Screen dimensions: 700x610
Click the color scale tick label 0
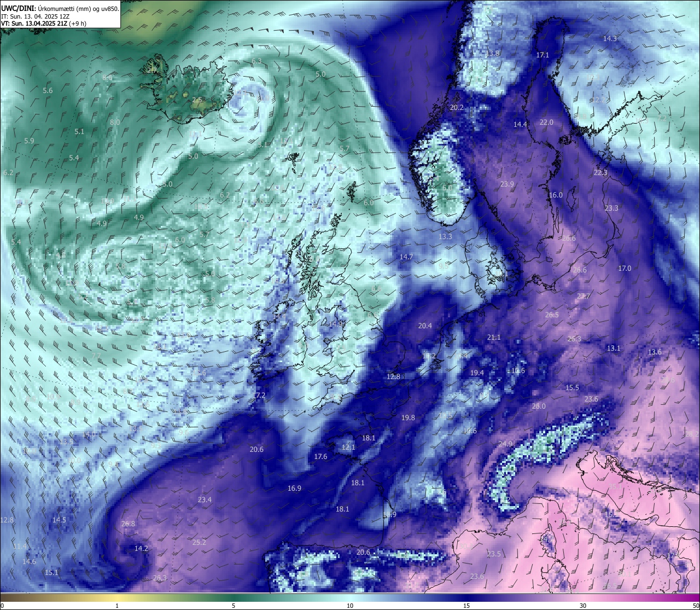point(2,606)
